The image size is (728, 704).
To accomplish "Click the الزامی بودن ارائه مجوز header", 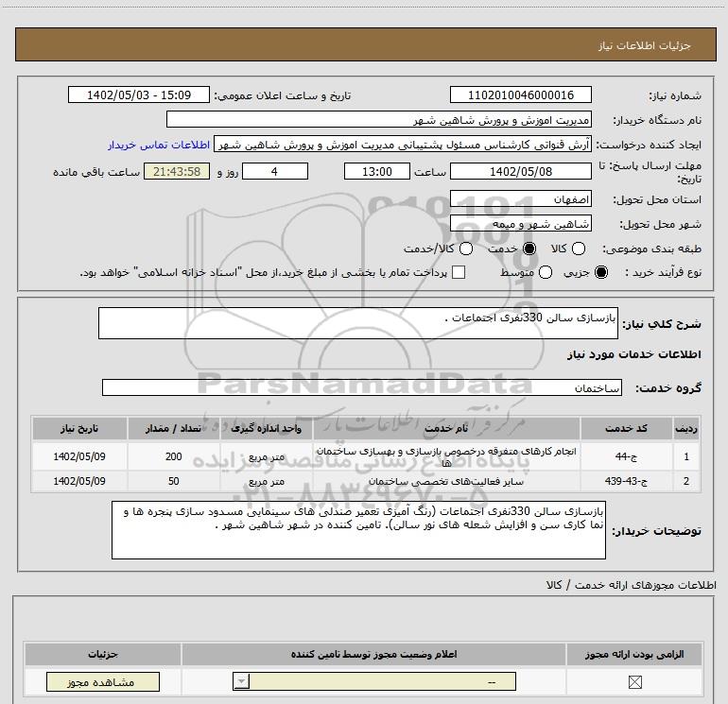I will pyautogui.click(x=634, y=654).
